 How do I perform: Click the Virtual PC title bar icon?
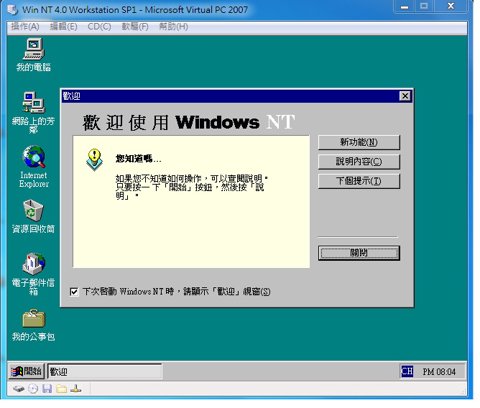pyautogui.click(x=13, y=10)
